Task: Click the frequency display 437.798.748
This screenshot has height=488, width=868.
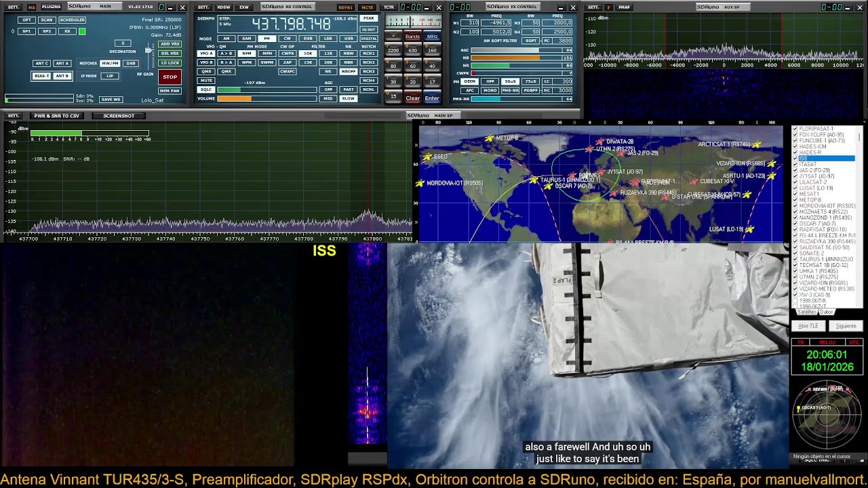Action: tap(292, 24)
